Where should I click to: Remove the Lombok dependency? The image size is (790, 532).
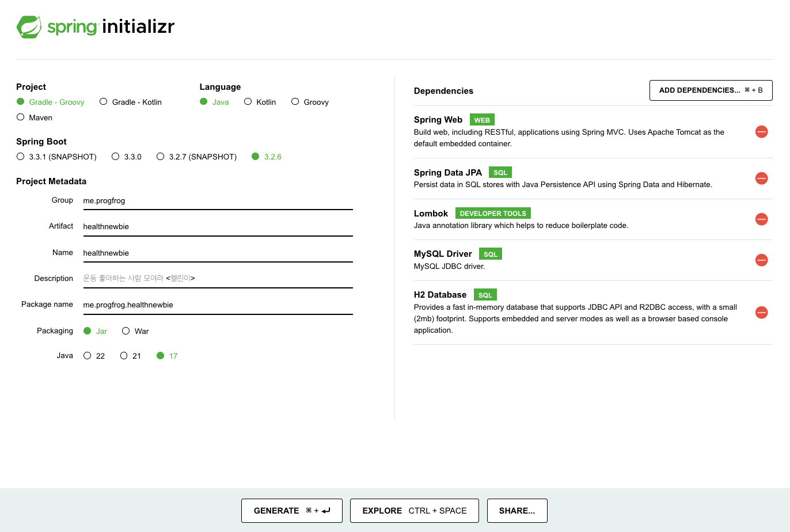point(761,219)
